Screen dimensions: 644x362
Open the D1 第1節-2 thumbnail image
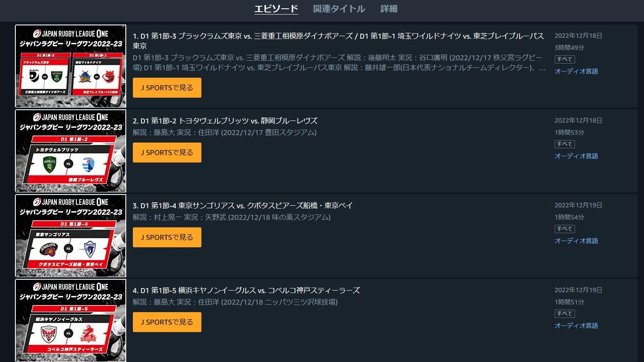pos(71,151)
